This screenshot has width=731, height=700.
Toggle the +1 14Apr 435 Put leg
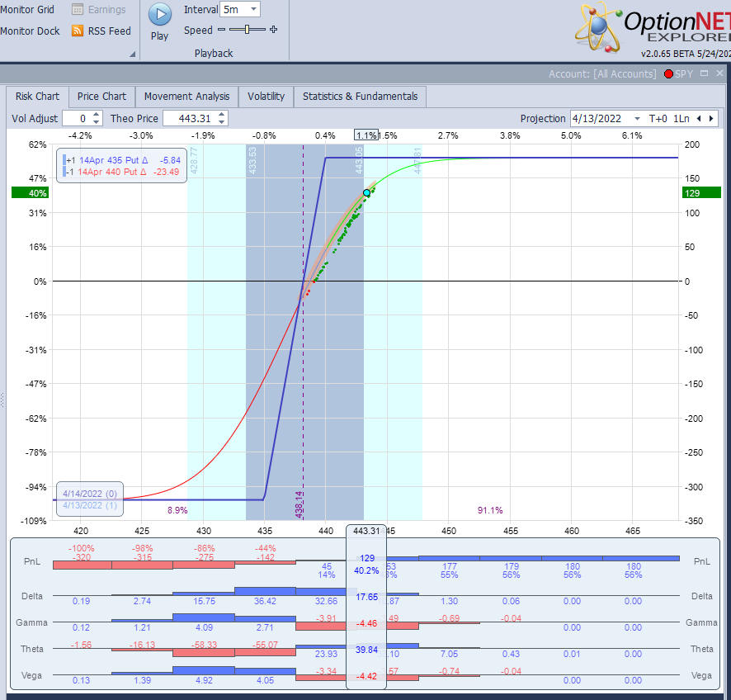[x=121, y=160]
